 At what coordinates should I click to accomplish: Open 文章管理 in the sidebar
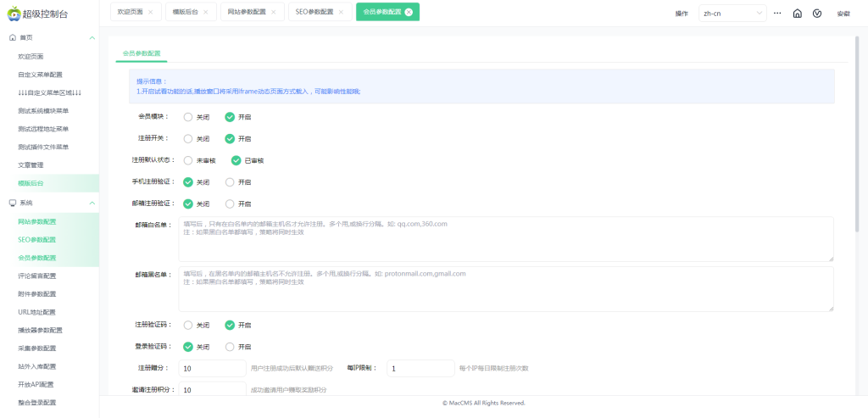50,165
